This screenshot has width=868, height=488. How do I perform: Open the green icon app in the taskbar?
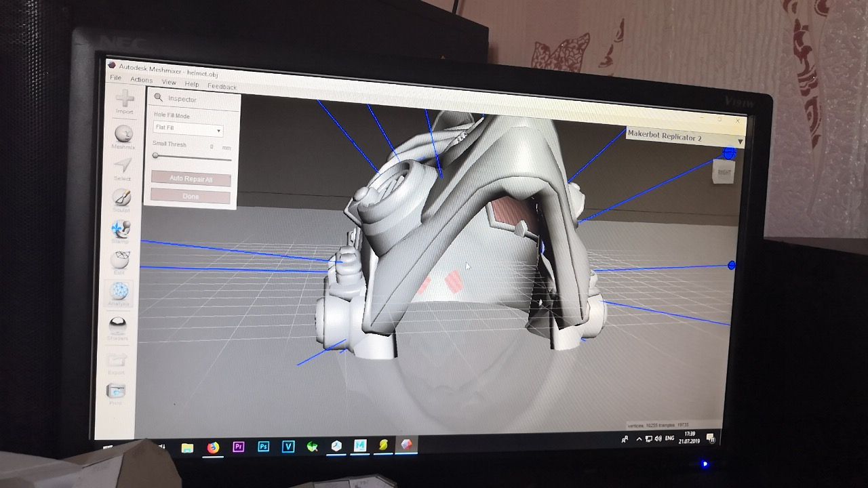coord(313,446)
